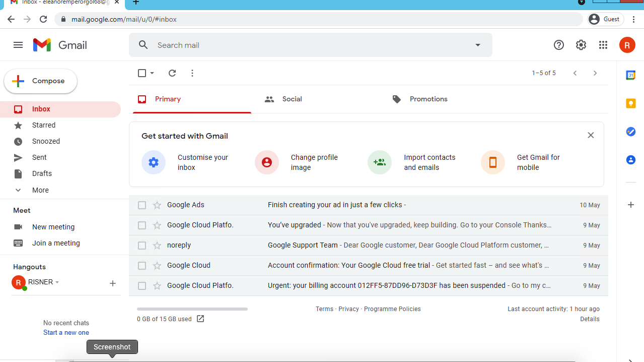The image size is (644, 362).
Task: Open Google Keep in side panel
Action: click(x=630, y=103)
